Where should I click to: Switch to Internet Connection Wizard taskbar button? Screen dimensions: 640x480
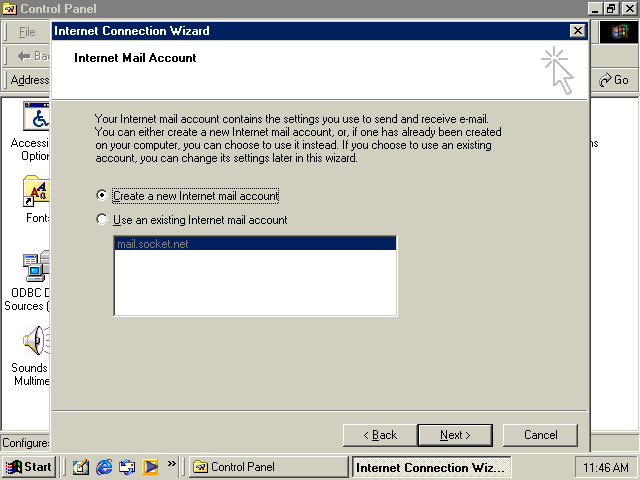[431, 467]
